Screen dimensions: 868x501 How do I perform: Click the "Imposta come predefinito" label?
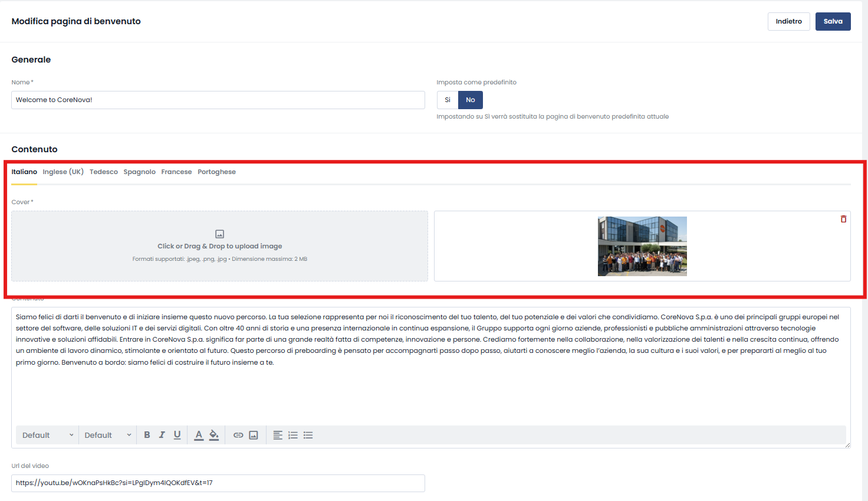click(476, 82)
